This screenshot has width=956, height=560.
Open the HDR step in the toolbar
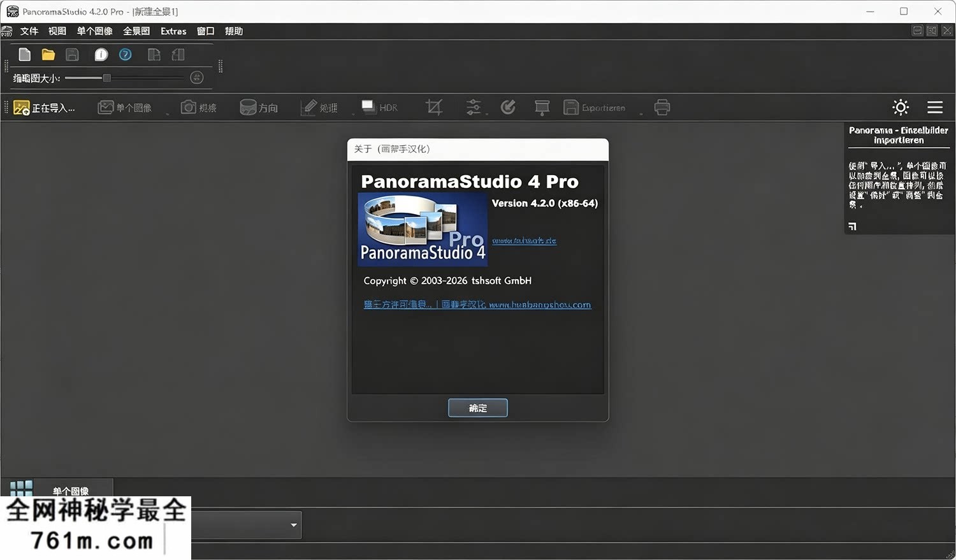[x=379, y=108]
